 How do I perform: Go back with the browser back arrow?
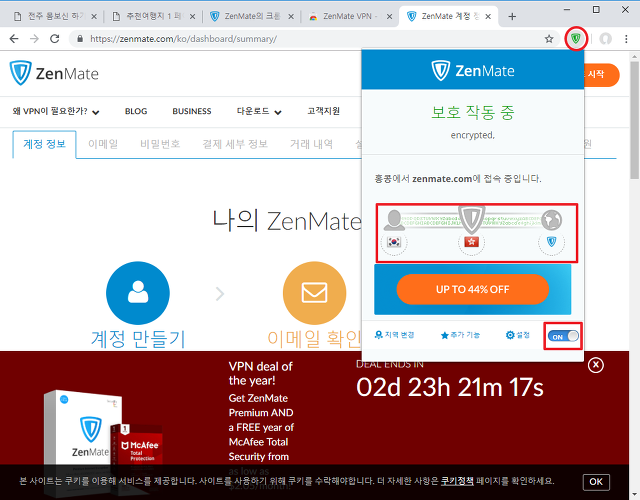[14, 39]
